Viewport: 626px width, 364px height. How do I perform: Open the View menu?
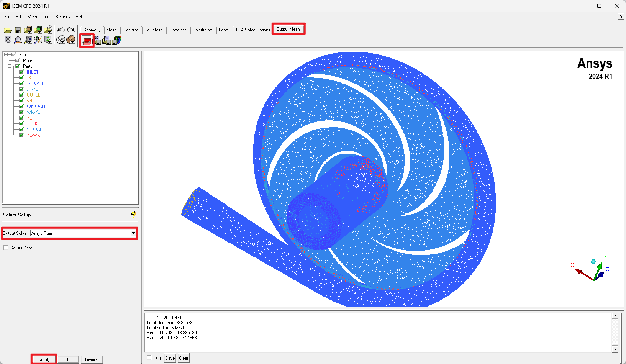[33, 17]
